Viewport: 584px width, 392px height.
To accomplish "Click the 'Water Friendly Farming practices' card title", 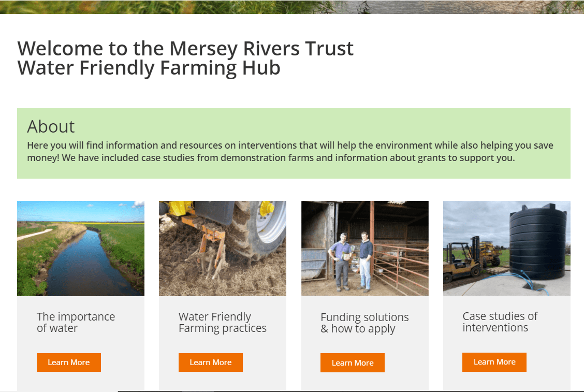I will tap(222, 322).
